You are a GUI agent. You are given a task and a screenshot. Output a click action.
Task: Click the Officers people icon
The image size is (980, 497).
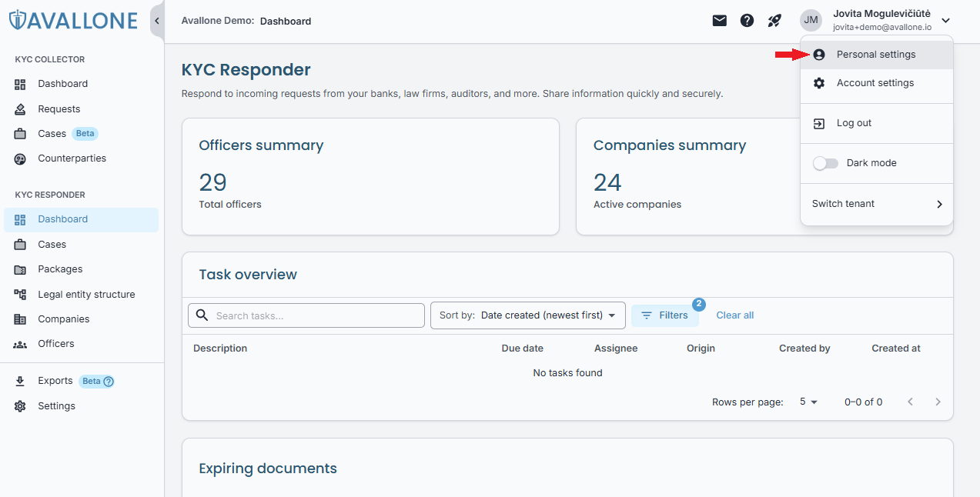click(x=21, y=344)
